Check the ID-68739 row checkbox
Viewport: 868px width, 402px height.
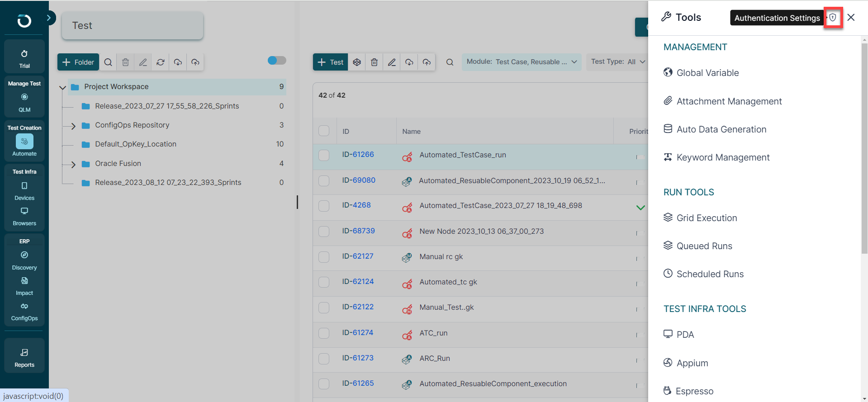pyautogui.click(x=324, y=232)
